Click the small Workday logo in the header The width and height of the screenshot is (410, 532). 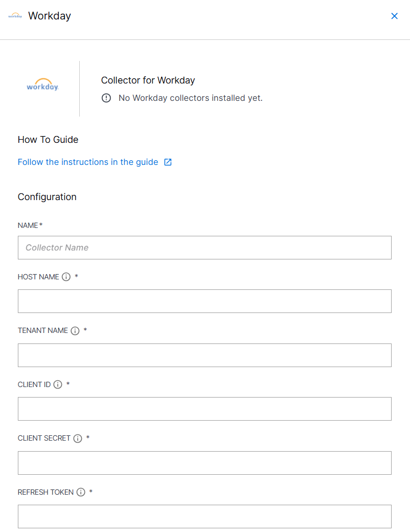pos(15,16)
